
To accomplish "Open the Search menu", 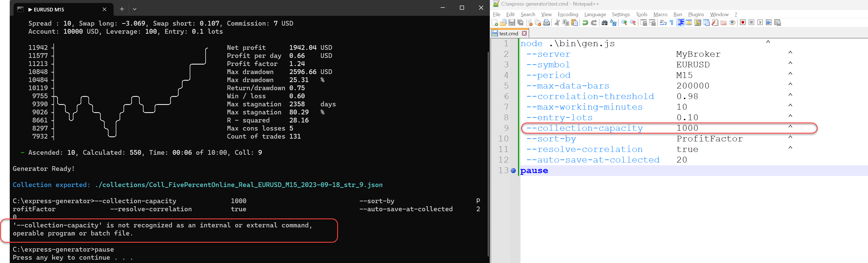I will 528,14.
